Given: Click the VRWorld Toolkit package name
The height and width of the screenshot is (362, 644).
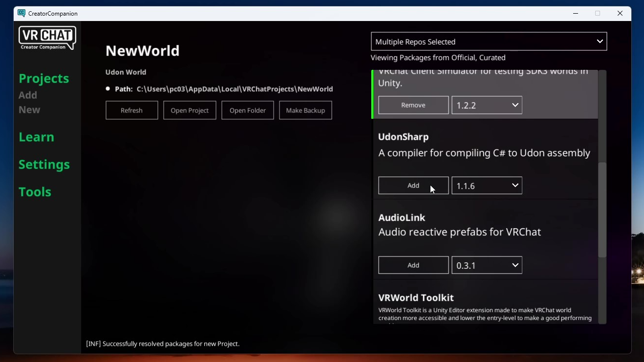Looking at the screenshot, I should (416, 298).
